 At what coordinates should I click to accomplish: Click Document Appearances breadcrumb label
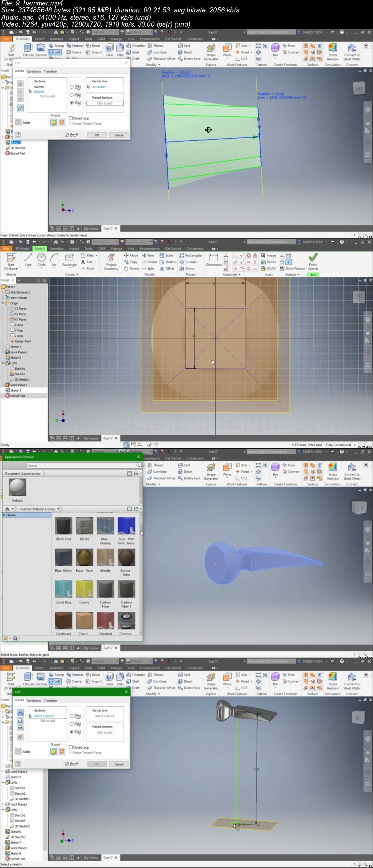click(23, 473)
